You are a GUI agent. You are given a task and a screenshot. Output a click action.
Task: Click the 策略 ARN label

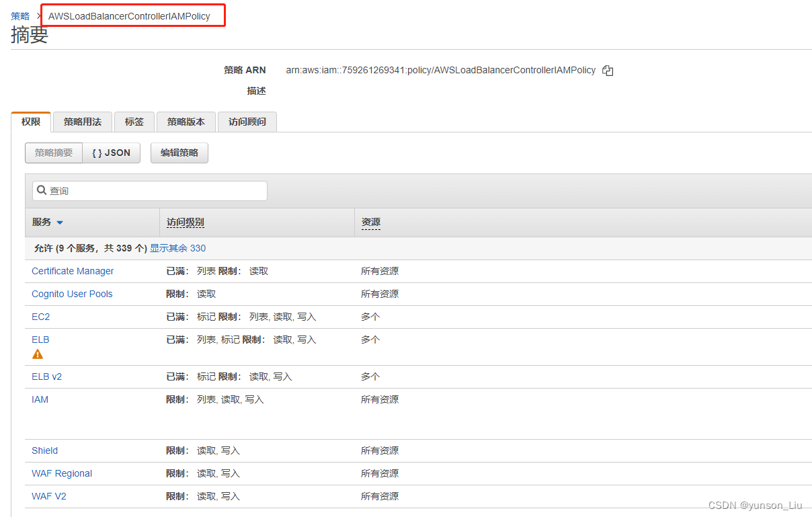245,70
